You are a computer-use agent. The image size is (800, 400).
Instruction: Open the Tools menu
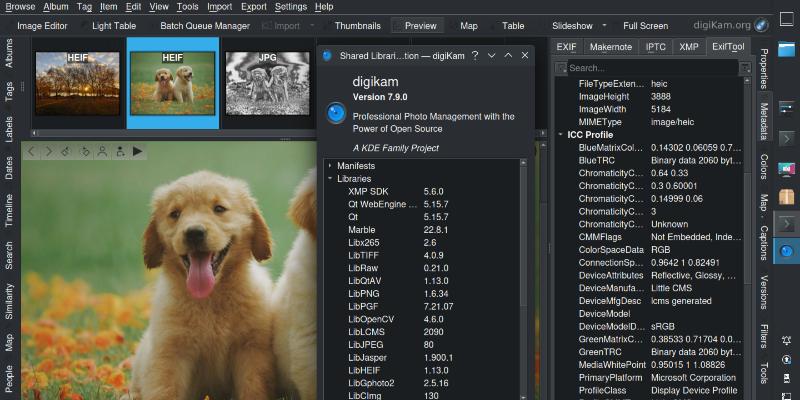coord(187,7)
